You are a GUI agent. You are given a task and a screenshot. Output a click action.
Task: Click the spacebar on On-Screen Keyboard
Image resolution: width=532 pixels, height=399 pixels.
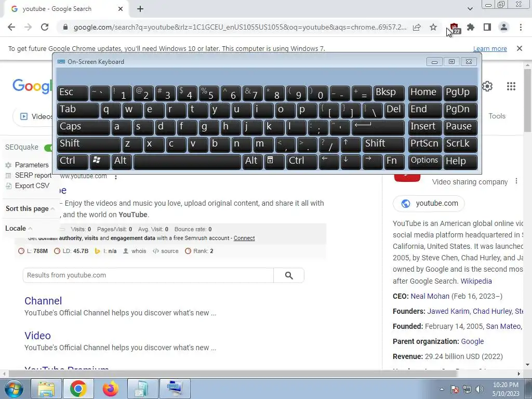(187, 162)
